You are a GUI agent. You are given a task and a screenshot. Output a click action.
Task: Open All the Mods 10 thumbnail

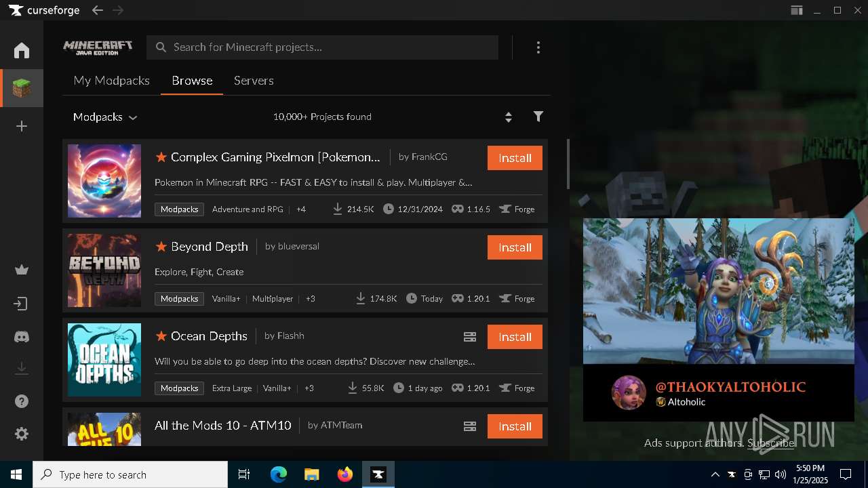[104, 429]
